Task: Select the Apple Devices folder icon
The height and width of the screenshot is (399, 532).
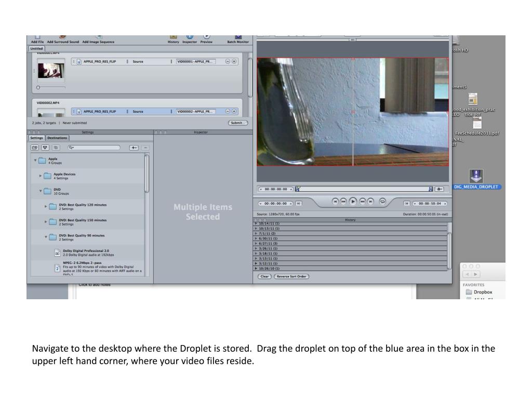Action: pyautogui.click(x=47, y=176)
